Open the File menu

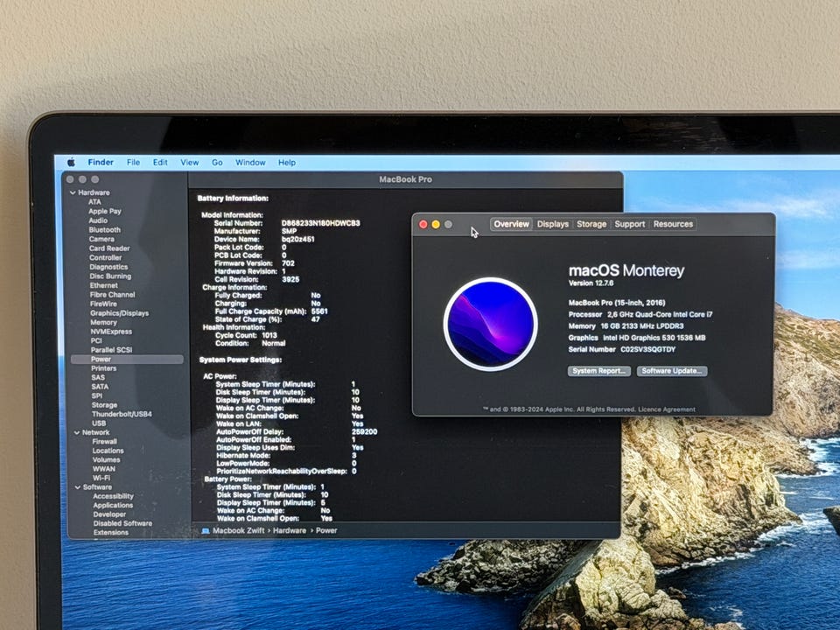coord(133,163)
